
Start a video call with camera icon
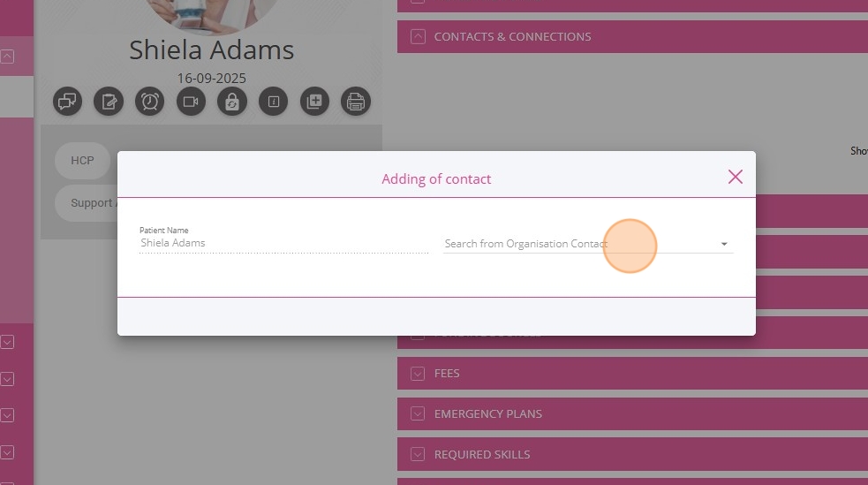click(191, 102)
